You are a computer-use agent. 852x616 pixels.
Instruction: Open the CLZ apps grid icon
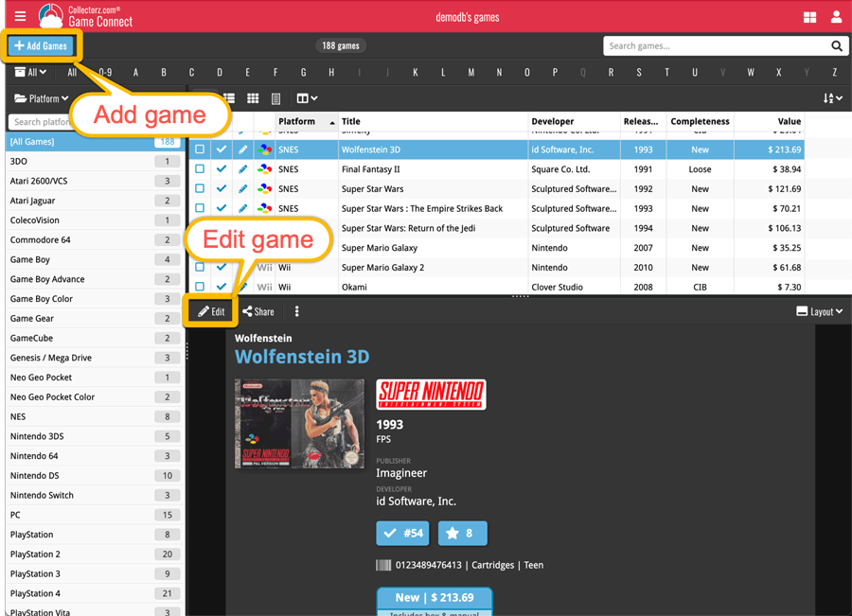tap(809, 17)
